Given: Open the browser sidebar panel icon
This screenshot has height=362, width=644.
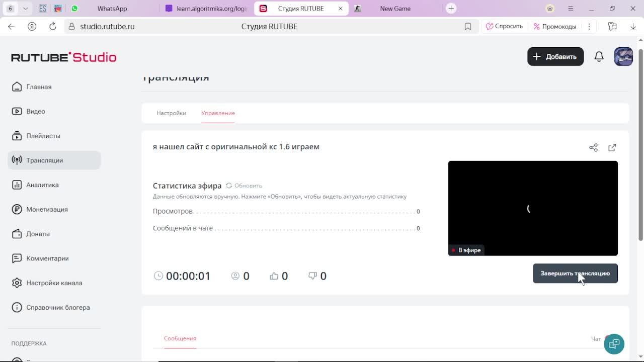Looking at the screenshot, I should click(612, 27).
